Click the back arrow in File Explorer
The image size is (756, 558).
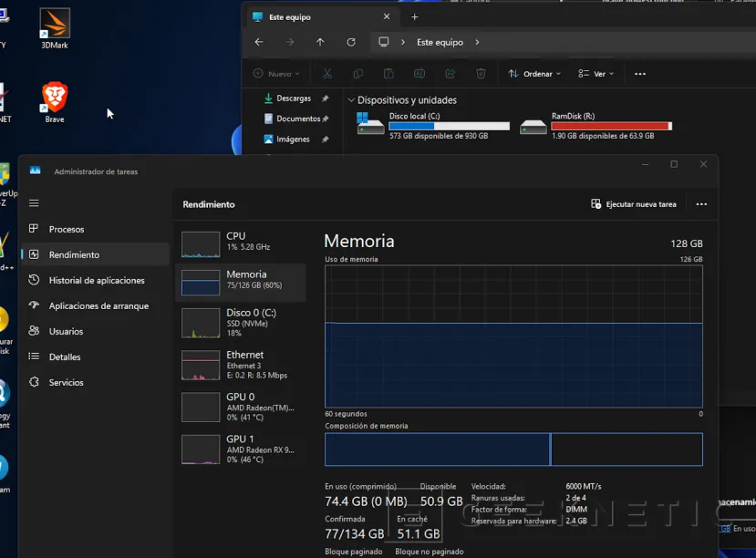point(259,42)
